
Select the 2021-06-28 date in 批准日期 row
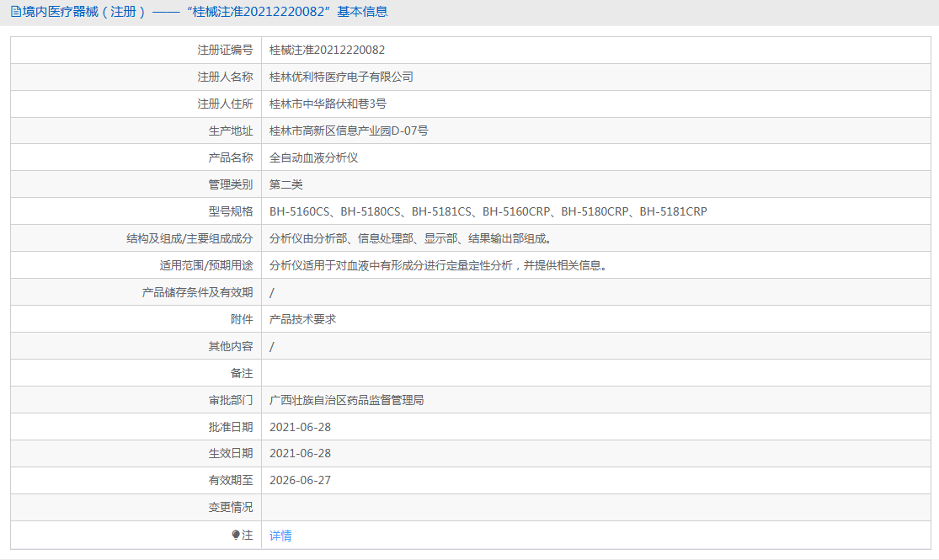click(x=300, y=427)
